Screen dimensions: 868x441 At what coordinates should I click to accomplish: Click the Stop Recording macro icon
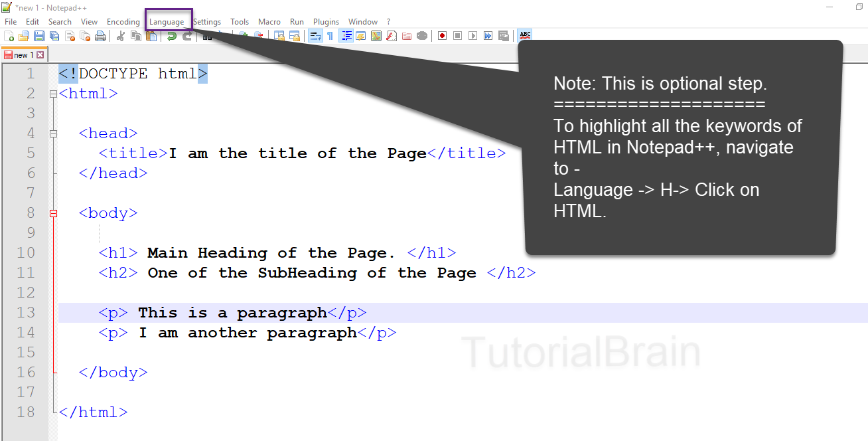click(457, 36)
